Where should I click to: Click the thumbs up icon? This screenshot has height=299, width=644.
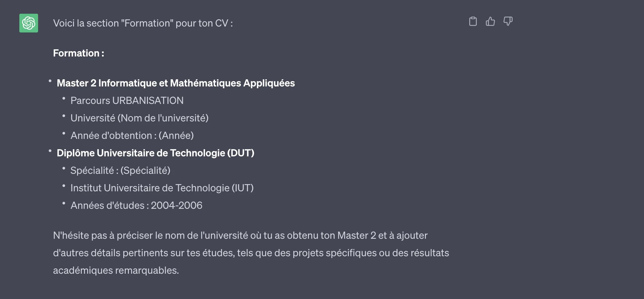490,21
